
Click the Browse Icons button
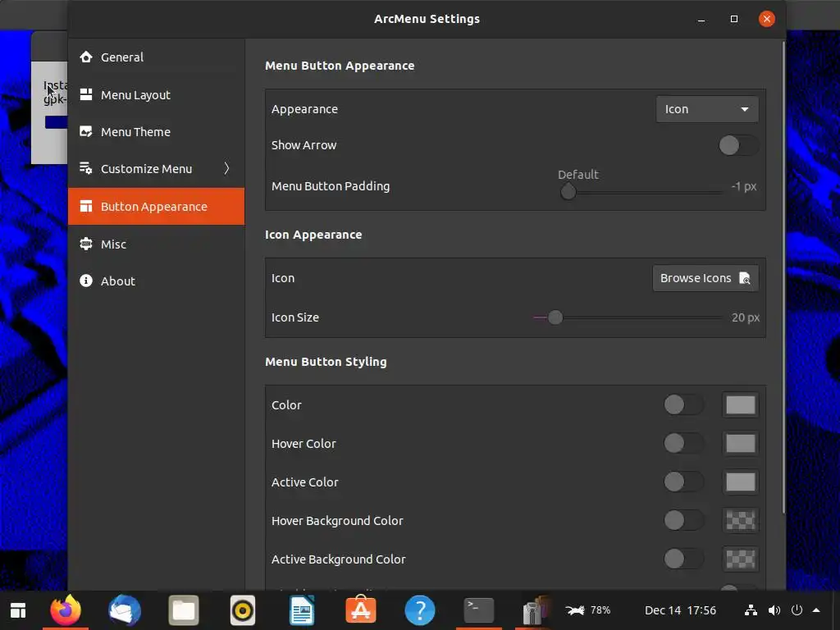point(705,278)
